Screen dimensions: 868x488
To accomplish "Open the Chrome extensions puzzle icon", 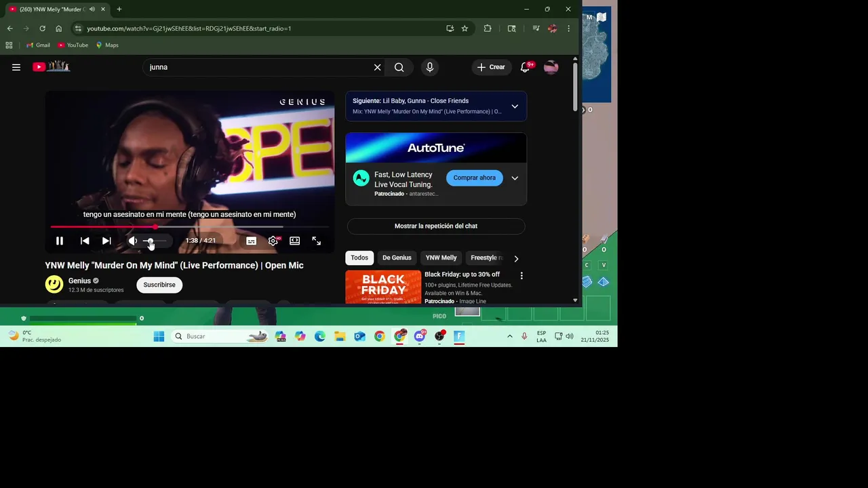I will pyautogui.click(x=488, y=28).
